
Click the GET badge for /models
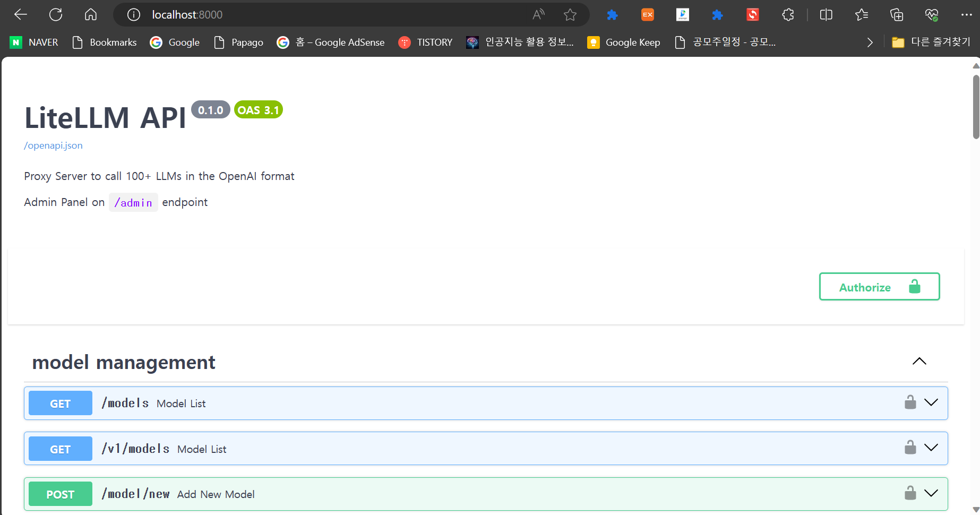pos(61,404)
